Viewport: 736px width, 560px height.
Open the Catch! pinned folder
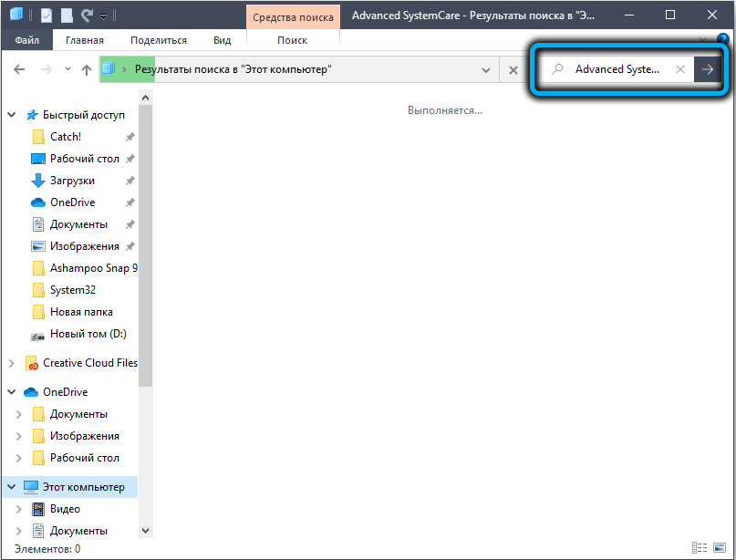(66, 137)
